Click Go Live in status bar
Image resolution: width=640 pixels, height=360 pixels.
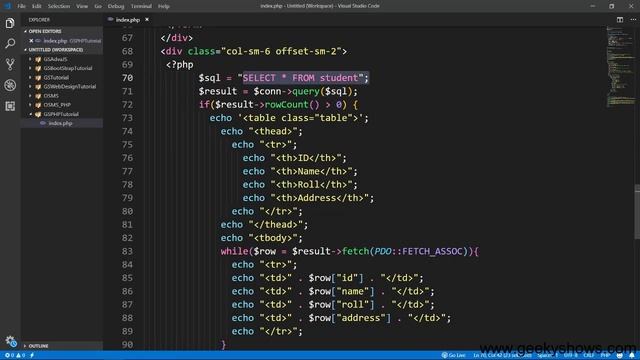coord(454,356)
